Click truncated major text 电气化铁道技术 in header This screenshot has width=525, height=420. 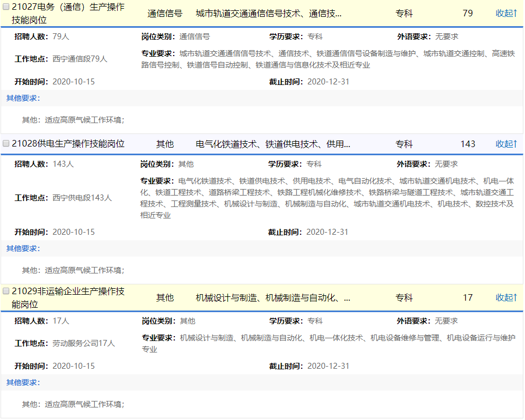pyautogui.click(x=273, y=144)
